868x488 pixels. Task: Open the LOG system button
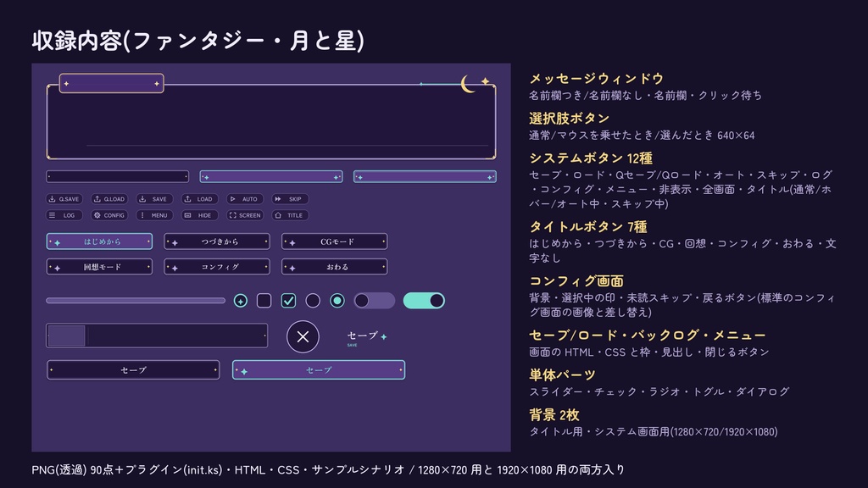click(x=64, y=215)
